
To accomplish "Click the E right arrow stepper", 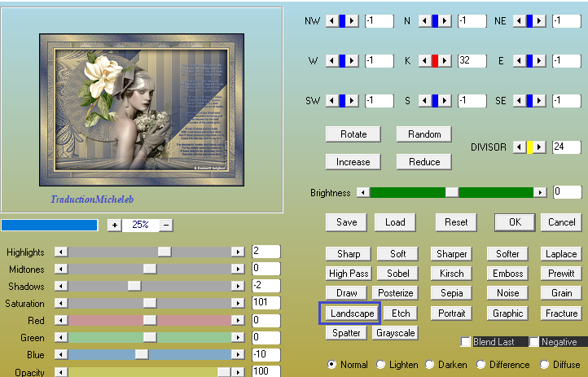I will point(539,60).
